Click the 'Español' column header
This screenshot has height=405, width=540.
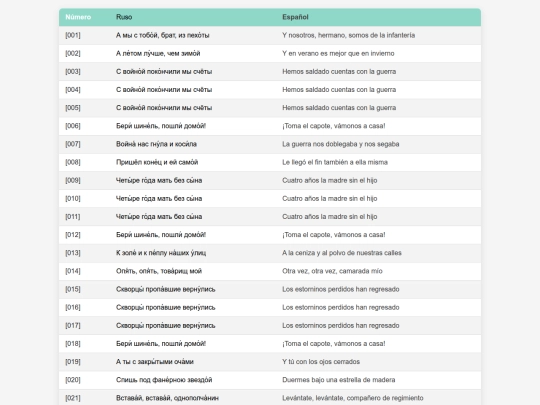[295, 17]
